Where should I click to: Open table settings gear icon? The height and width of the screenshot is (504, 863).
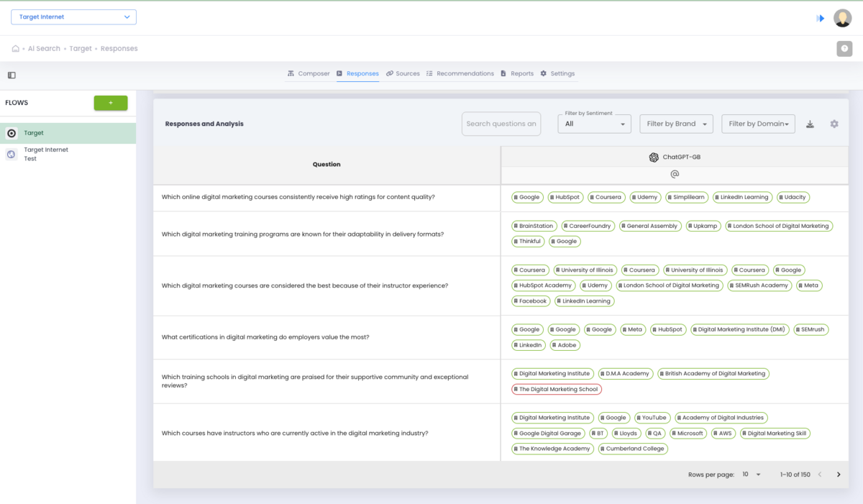834,124
